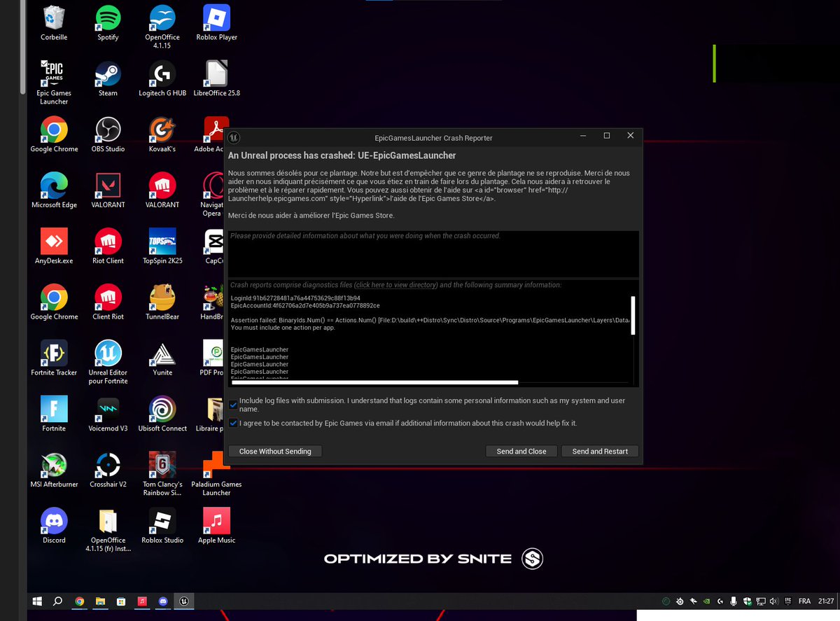Viewport: 840px width, 621px height.
Task: Select Unreal Editor pour Fortnite icon
Action: pyautogui.click(x=108, y=363)
